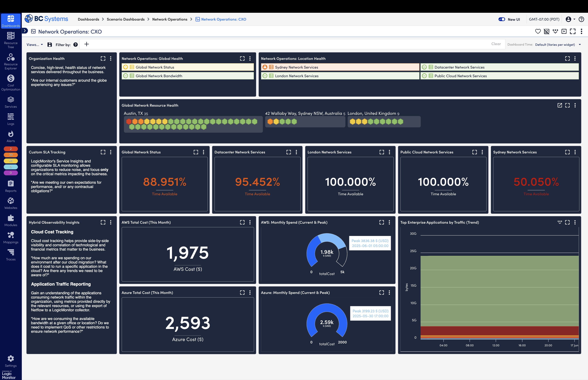The width and height of the screenshot is (588, 380).
Task: Open Public Cloud Network Services row
Action: 500,76
